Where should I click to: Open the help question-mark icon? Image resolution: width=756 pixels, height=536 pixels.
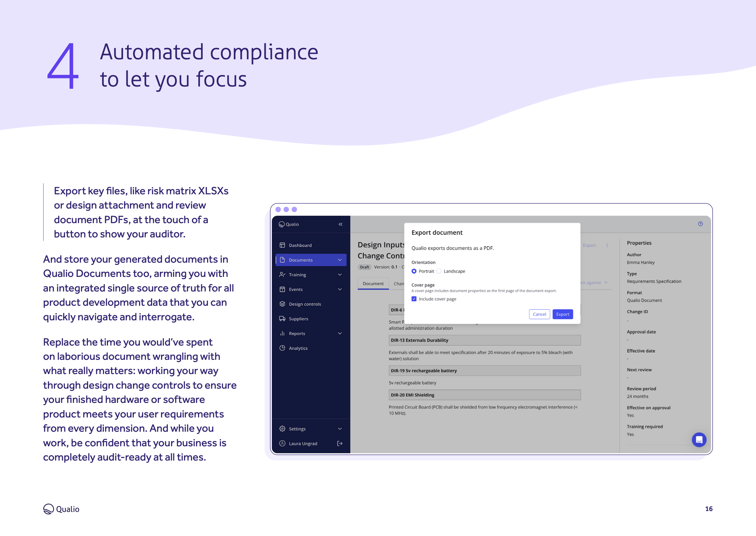(700, 224)
